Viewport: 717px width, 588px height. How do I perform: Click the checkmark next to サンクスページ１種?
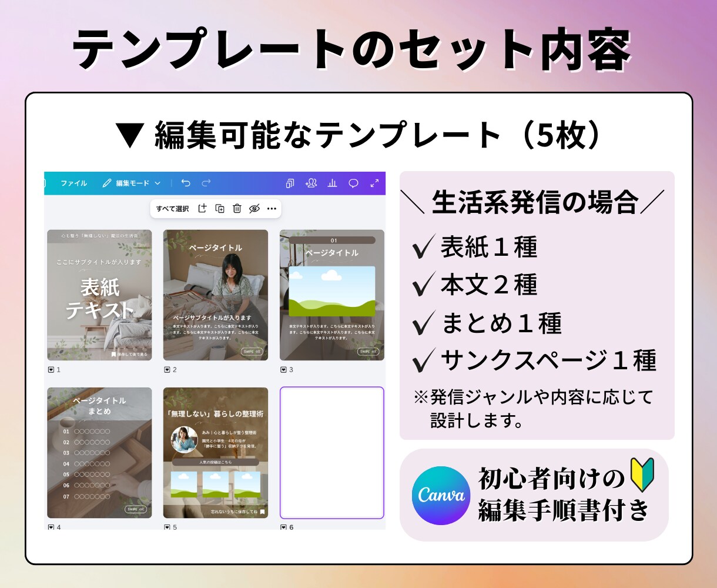coord(423,360)
